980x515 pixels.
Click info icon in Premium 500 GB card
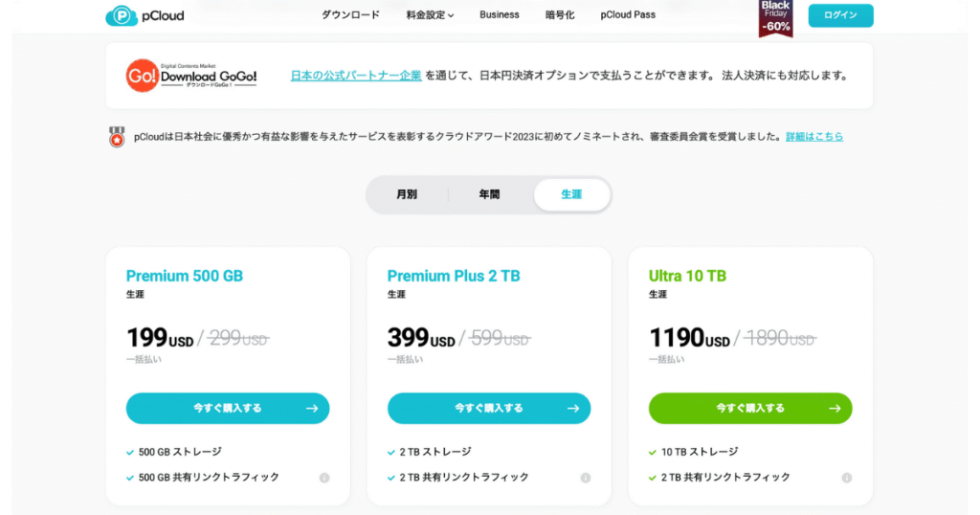[324, 478]
